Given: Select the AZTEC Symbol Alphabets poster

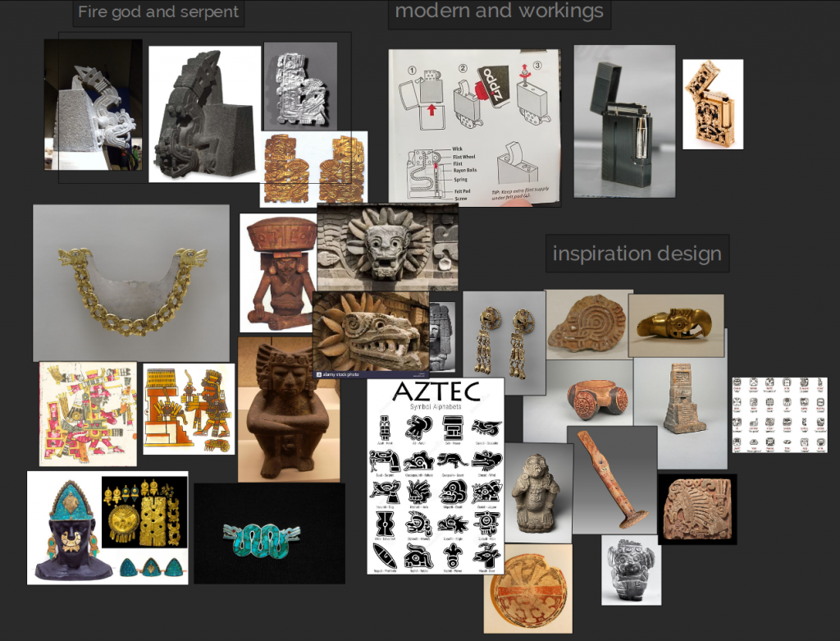Looking at the screenshot, I should tap(436, 476).
